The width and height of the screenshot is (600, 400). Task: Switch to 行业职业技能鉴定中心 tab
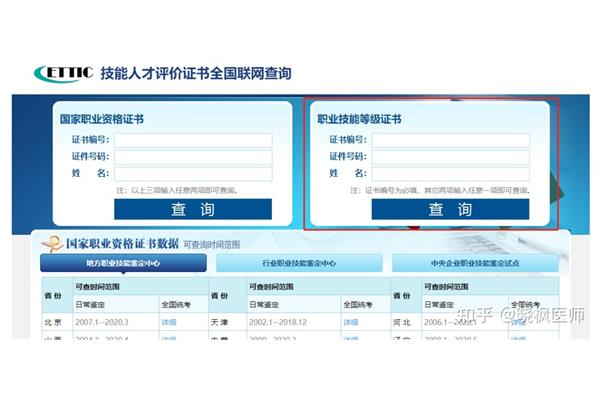click(x=299, y=263)
